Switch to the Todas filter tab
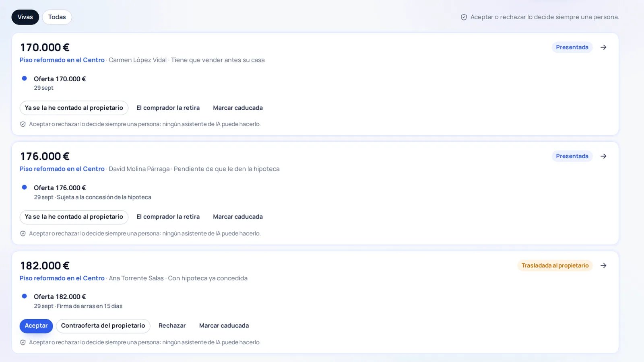This screenshot has width=644, height=362. tap(57, 17)
